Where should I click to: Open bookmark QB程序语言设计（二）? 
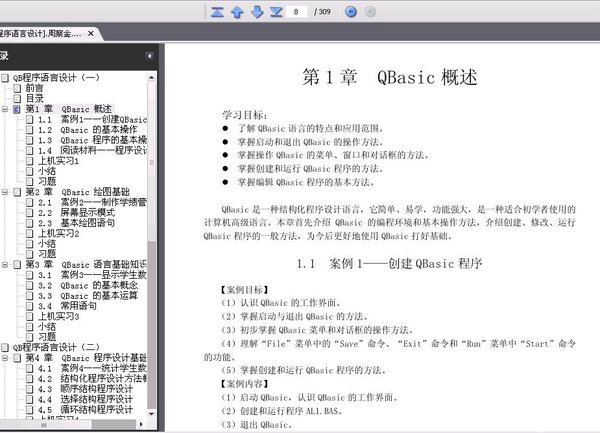click(x=56, y=347)
